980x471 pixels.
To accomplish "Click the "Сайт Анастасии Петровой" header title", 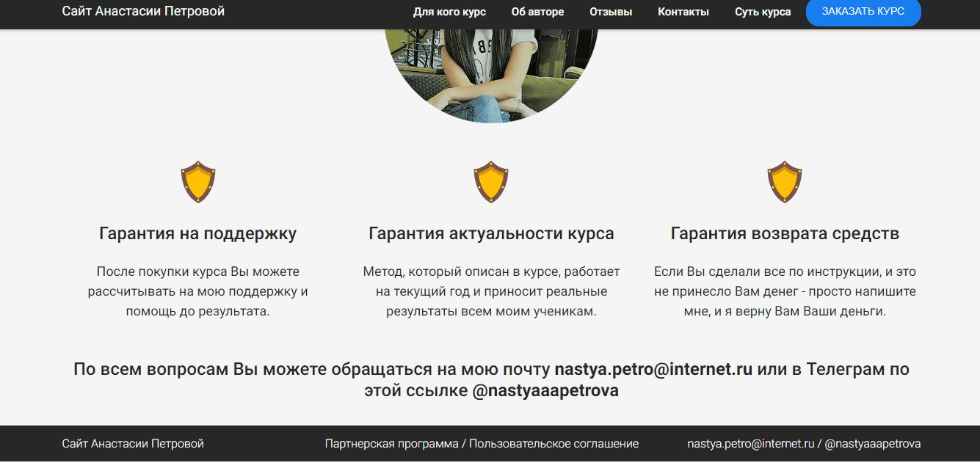I will [x=143, y=11].
